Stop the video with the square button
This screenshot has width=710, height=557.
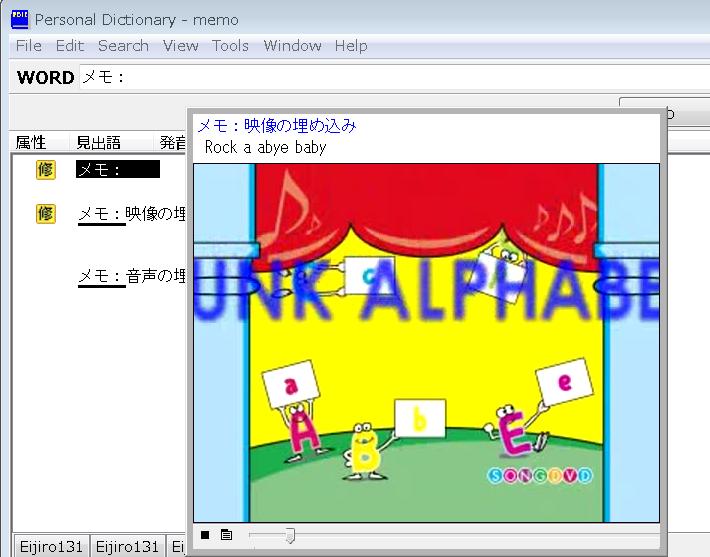click(x=205, y=535)
